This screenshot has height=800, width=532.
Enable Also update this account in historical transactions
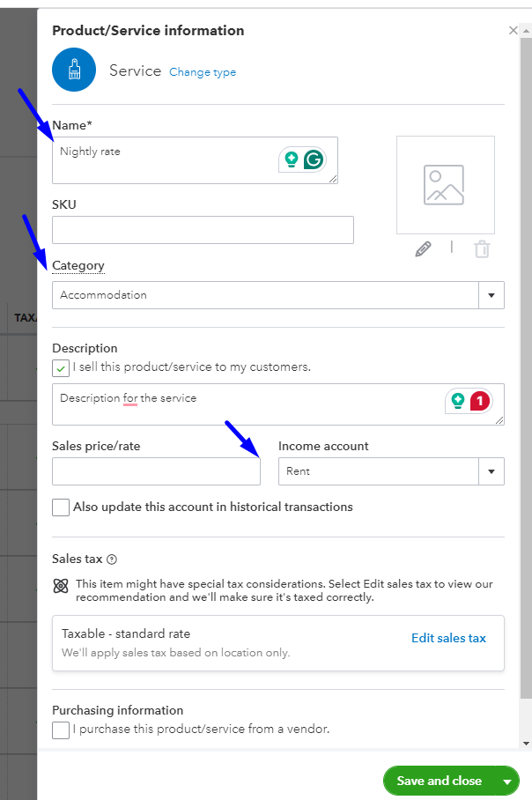point(61,507)
